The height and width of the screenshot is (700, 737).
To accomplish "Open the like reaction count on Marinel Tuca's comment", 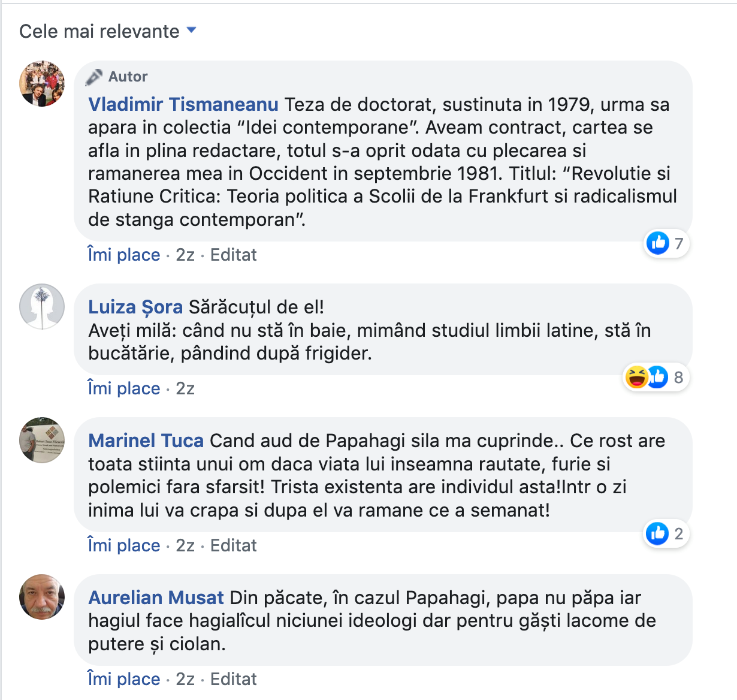I will (666, 533).
